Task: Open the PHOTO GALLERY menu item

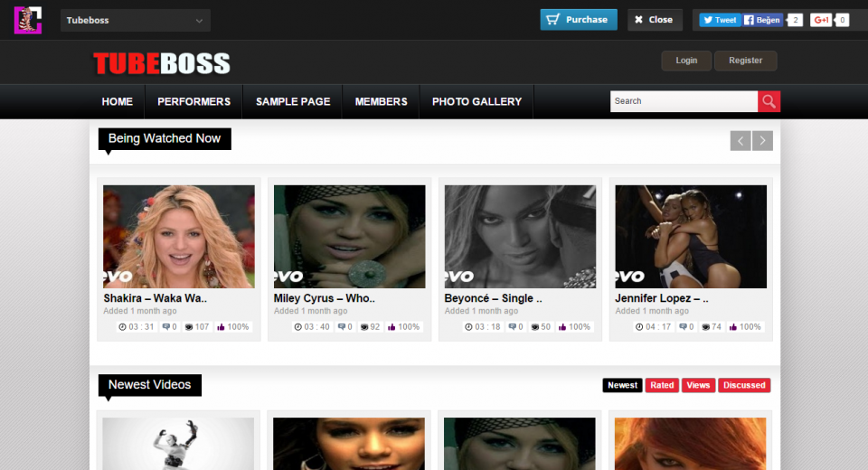Action: [476, 102]
